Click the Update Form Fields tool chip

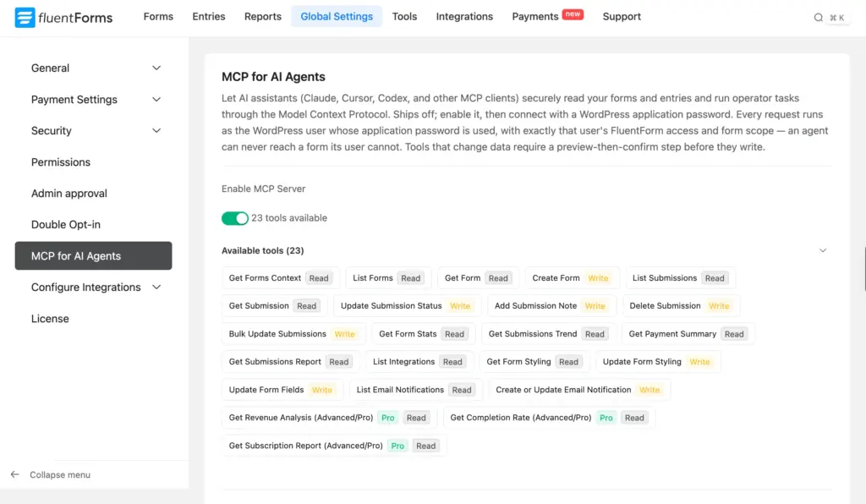pos(282,390)
